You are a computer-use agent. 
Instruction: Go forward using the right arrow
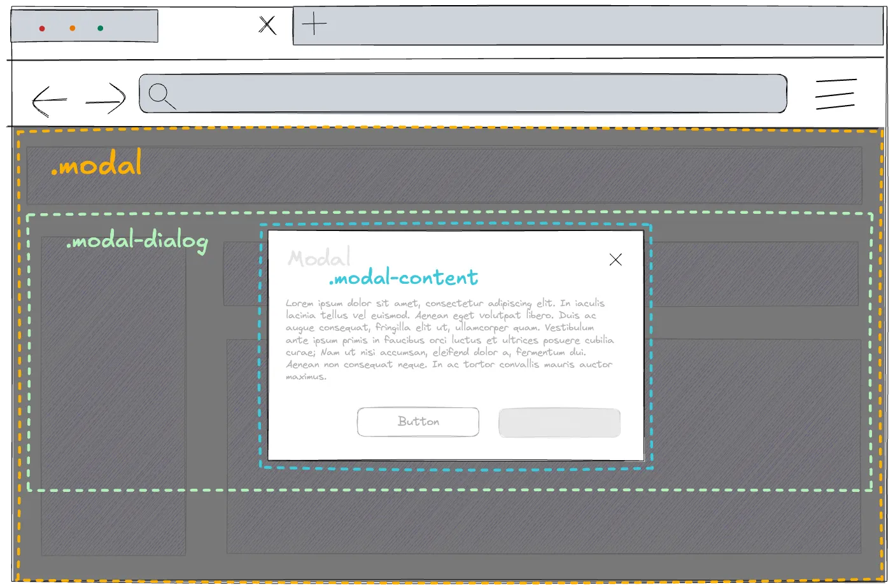(x=106, y=99)
